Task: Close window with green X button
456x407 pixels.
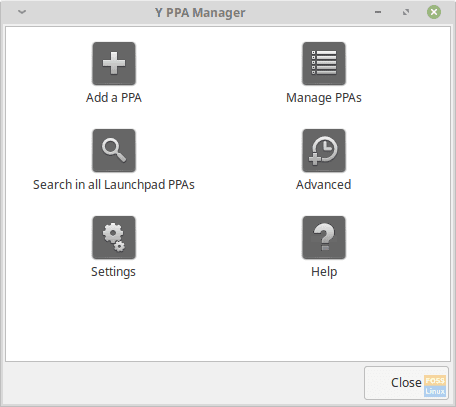Action: click(434, 12)
